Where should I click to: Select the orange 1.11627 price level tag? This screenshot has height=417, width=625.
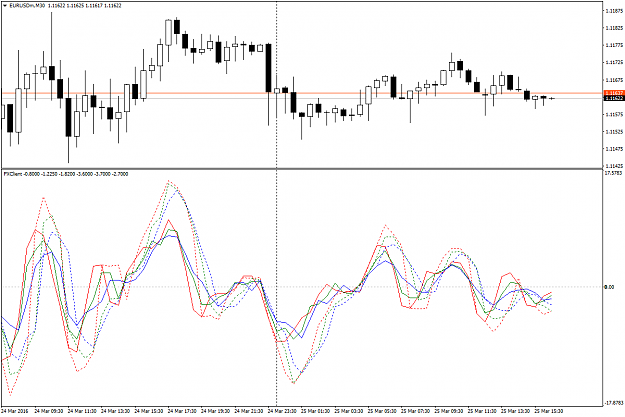pos(614,93)
